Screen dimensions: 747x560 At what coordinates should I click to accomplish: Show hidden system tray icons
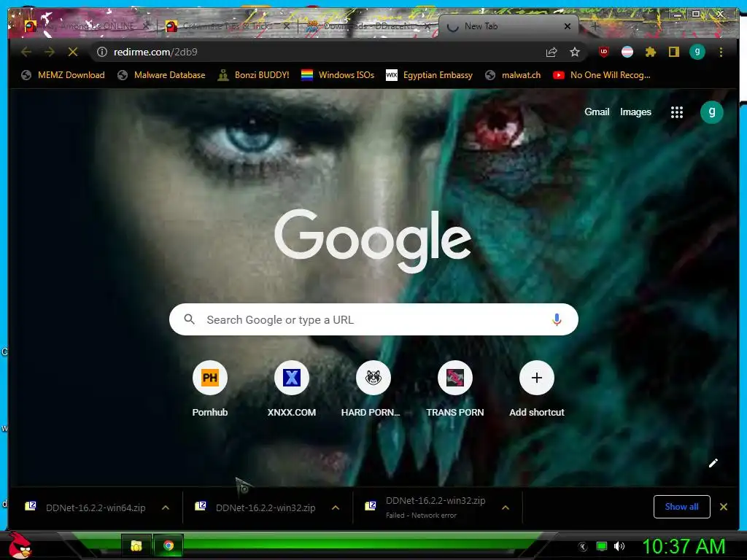(x=582, y=547)
